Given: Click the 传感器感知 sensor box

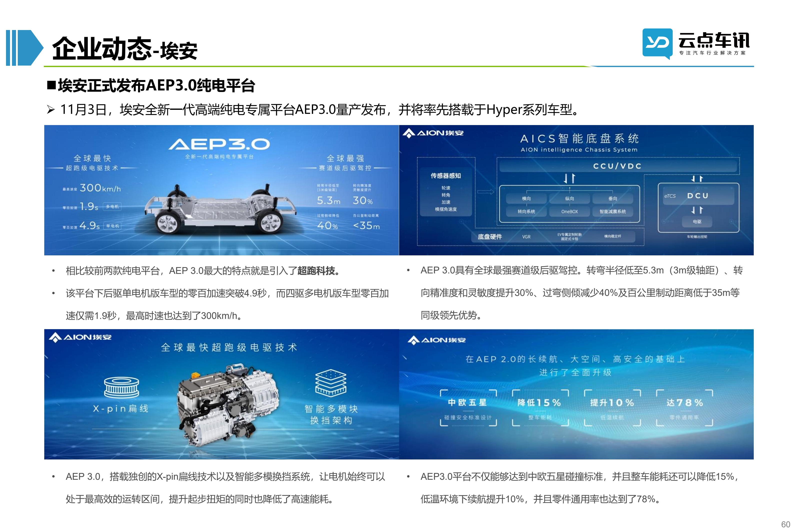Looking at the screenshot, I should coord(446,192).
